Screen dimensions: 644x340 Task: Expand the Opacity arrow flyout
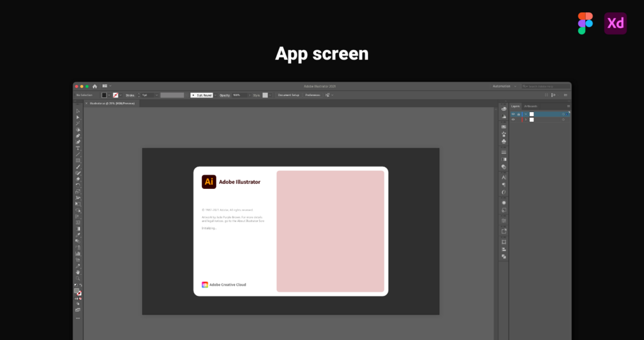(x=249, y=95)
